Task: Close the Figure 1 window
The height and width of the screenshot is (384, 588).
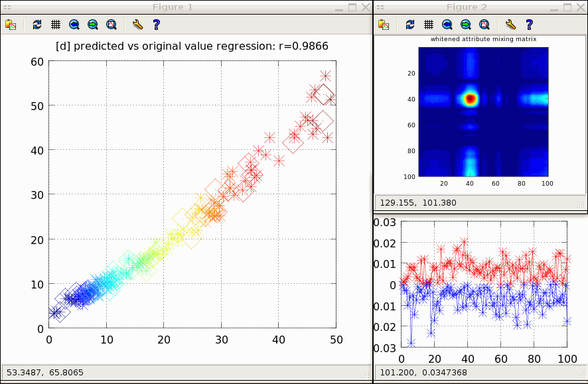Action: click(365, 7)
